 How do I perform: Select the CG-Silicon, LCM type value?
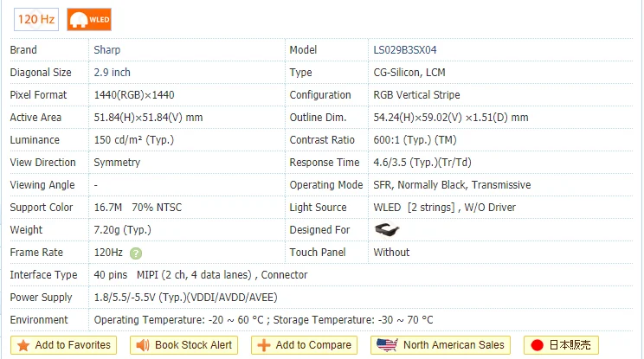tap(409, 72)
